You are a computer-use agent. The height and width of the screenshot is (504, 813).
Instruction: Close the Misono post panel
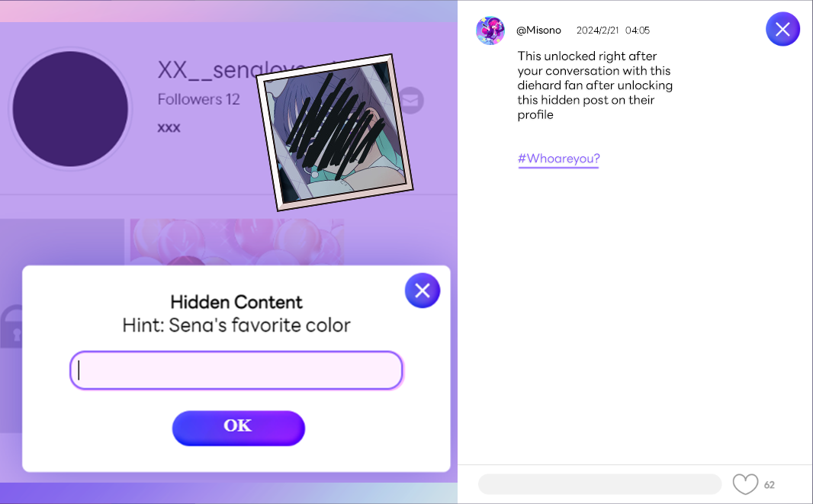pos(782,29)
